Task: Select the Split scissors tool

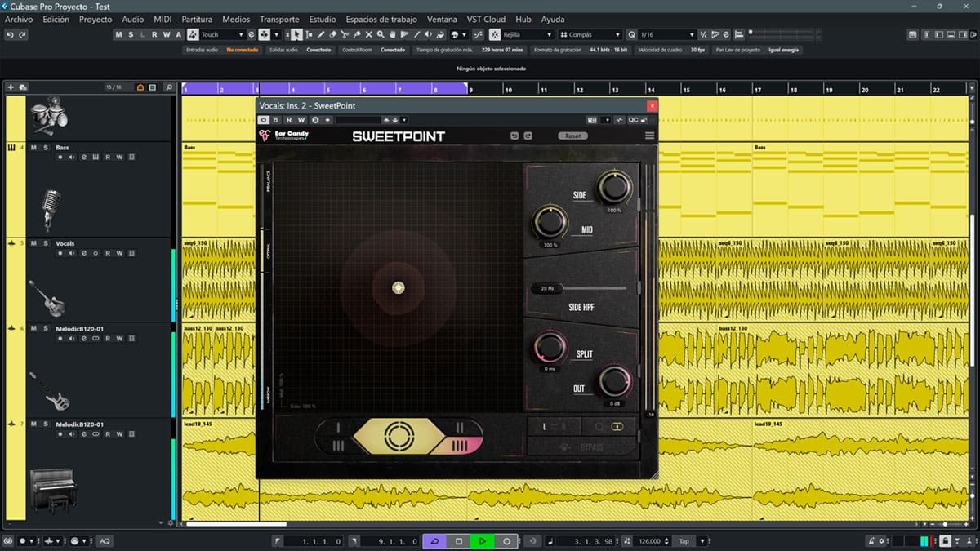Action: pyautogui.click(x=345, y=35)
